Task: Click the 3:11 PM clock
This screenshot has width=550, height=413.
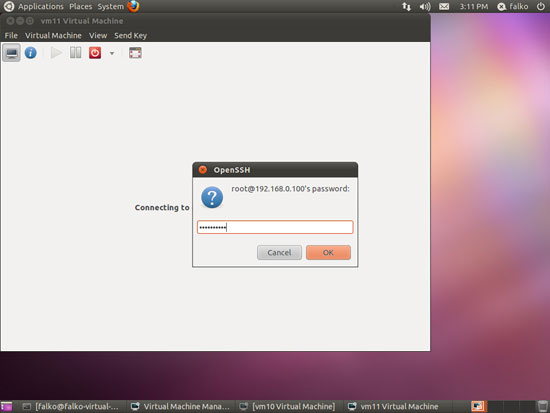Action: click(474, 6)
